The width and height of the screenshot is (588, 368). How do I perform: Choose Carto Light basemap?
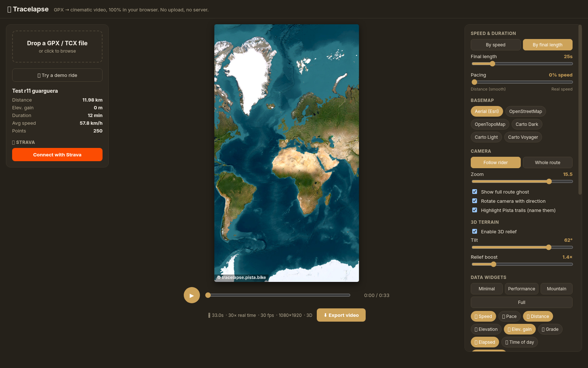point(486,137)
